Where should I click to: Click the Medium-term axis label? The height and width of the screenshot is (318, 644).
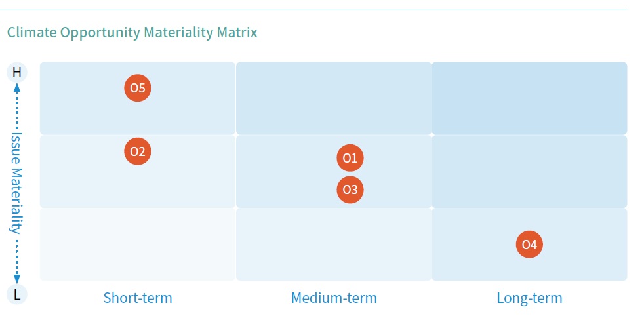point(334,298)
